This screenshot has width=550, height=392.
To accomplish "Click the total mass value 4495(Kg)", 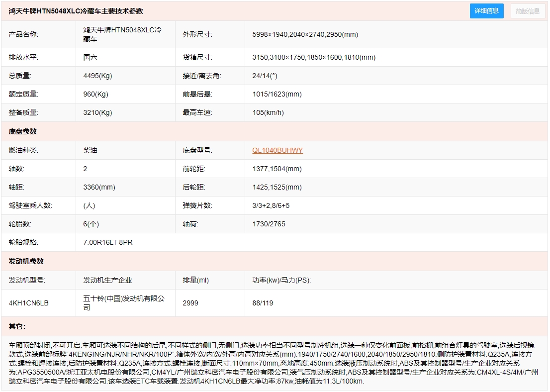I will point(97,76).
